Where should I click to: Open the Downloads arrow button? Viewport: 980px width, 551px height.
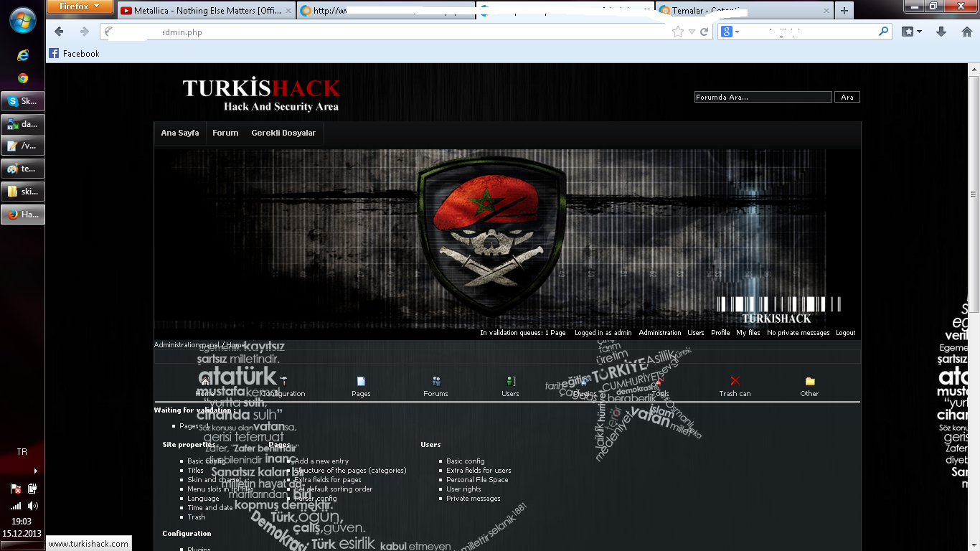point(941,32)
